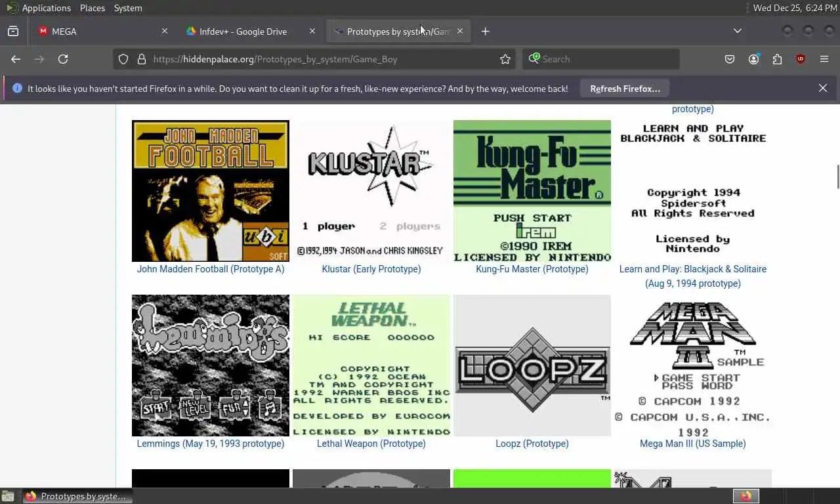Click Kung-Fu Master title screen thumbnail
Viewport: 840px width, 504px height.
532,191
